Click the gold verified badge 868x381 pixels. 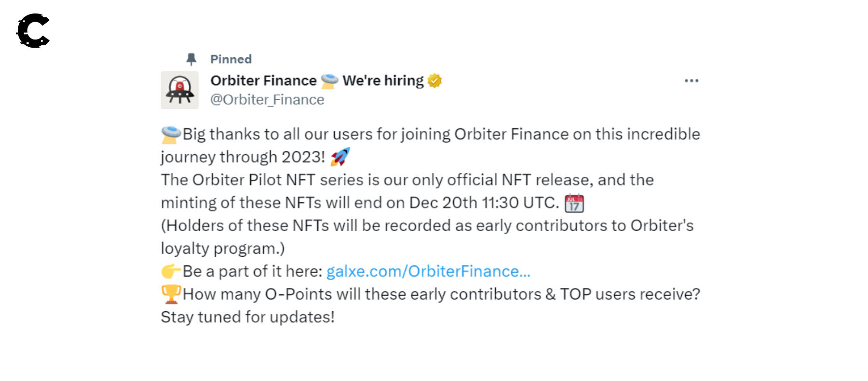(x=434, y=81)
